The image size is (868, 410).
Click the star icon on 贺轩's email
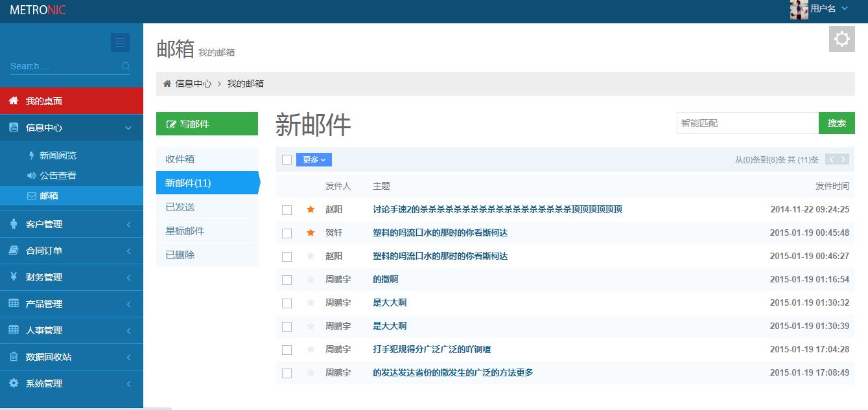[311, 233]
